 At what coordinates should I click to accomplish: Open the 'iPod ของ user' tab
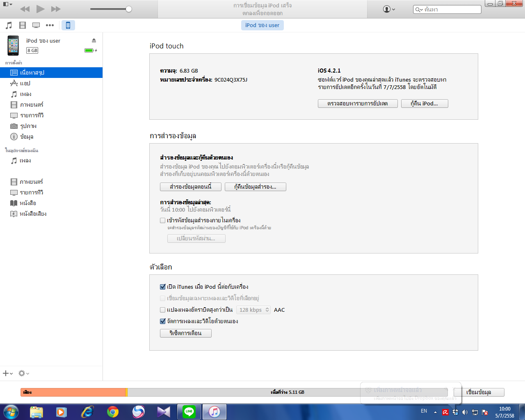click(x=262, y=25)
